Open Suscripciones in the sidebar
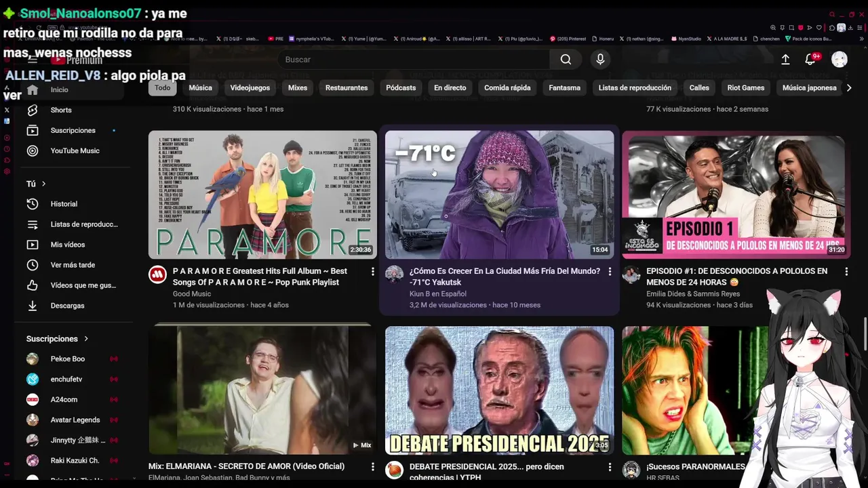 73,130
